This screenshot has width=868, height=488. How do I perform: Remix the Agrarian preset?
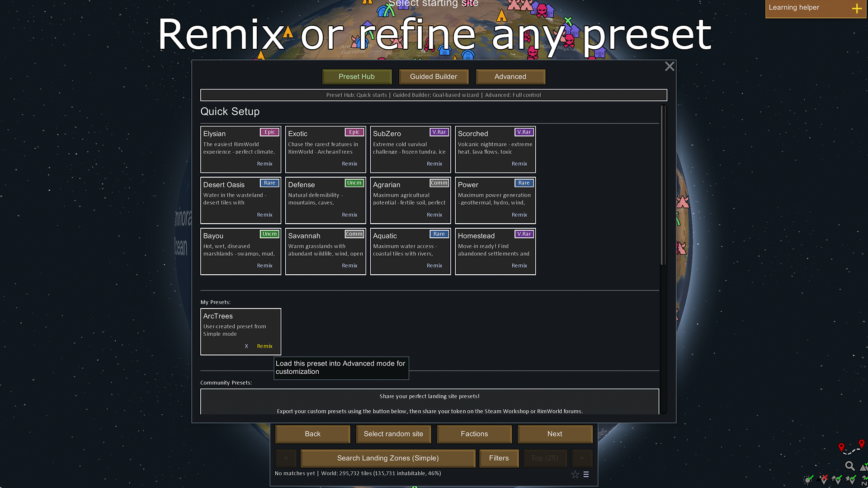(434, 215)
